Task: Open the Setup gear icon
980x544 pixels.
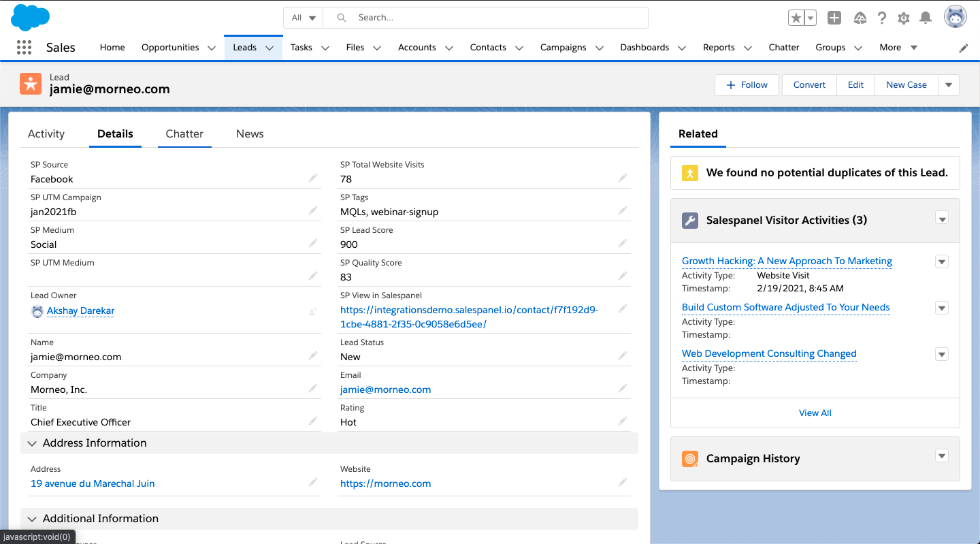Action: [904, 18]
